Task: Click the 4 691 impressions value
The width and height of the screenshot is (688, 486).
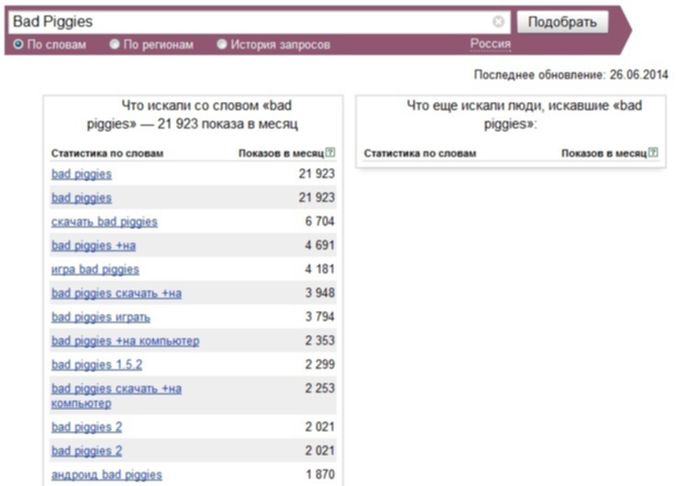Action: point(320,245)
